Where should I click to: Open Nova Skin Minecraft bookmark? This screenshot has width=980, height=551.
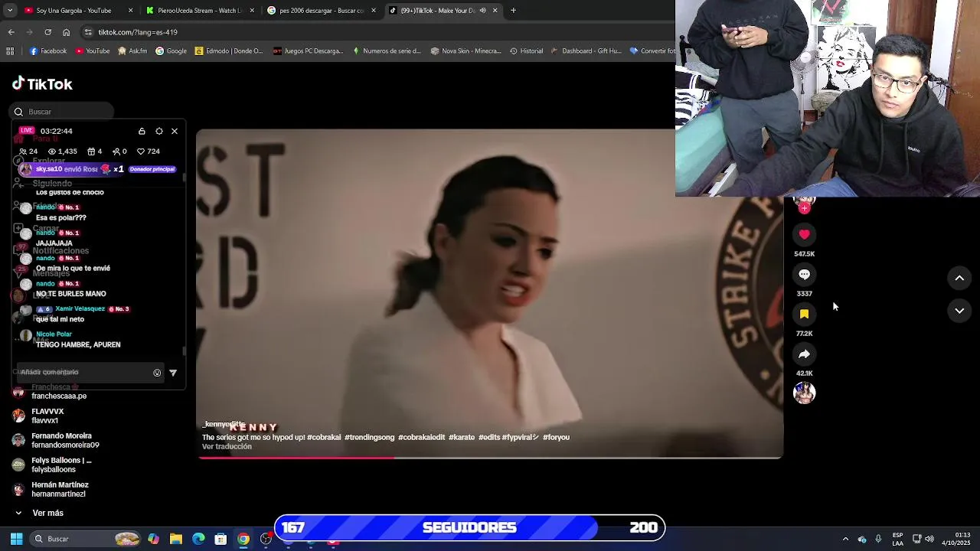[465, 51]
